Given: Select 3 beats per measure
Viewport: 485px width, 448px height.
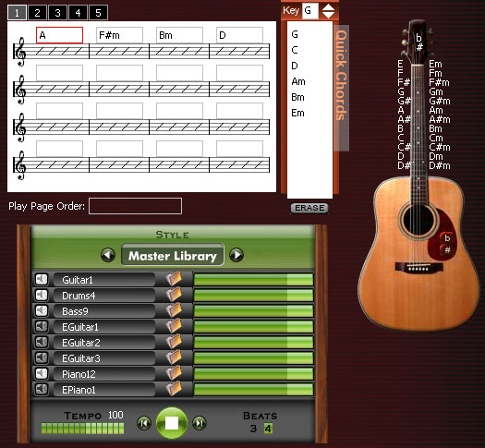Looking at the screenshot, I should [253, 429].
